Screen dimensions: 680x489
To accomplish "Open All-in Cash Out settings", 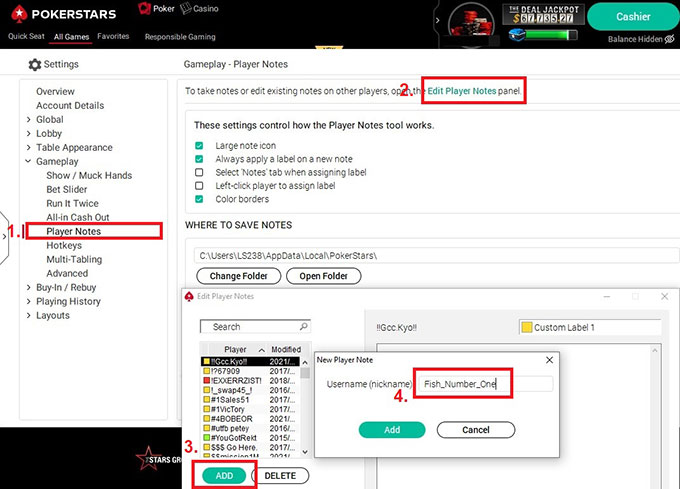I will click(78, 217).
